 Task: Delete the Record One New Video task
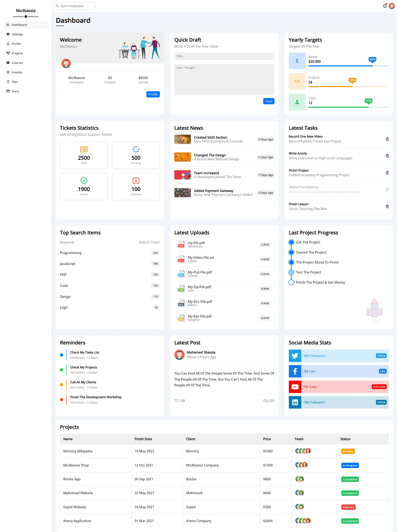point(387,139)
